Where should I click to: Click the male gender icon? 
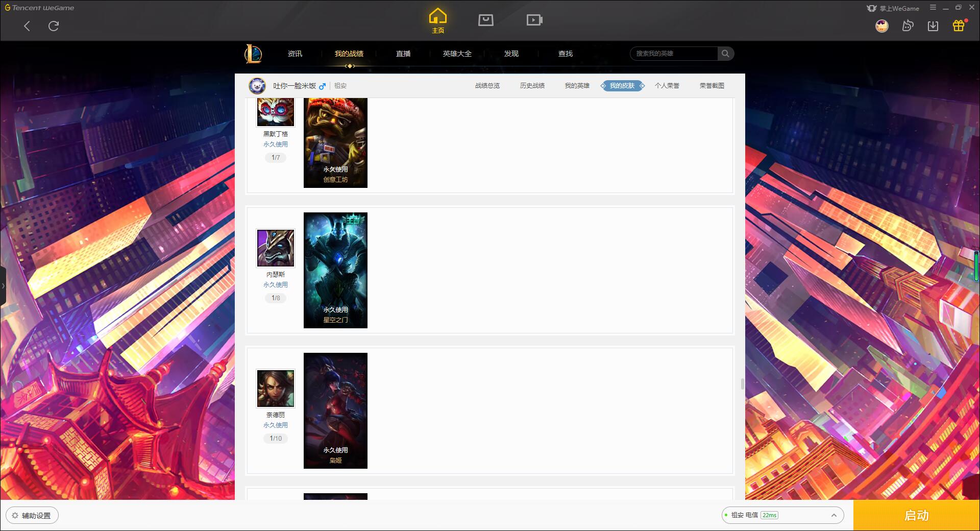(322, 86)
